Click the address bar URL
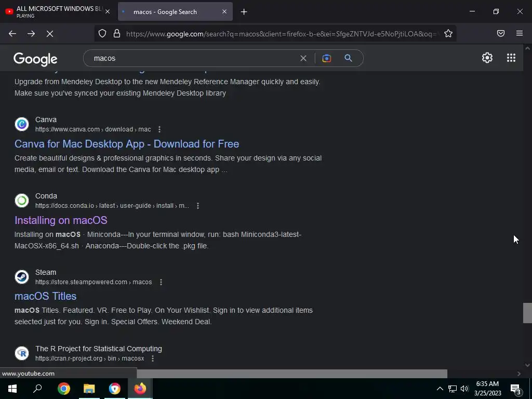532x399 pixels. point(282,34)
